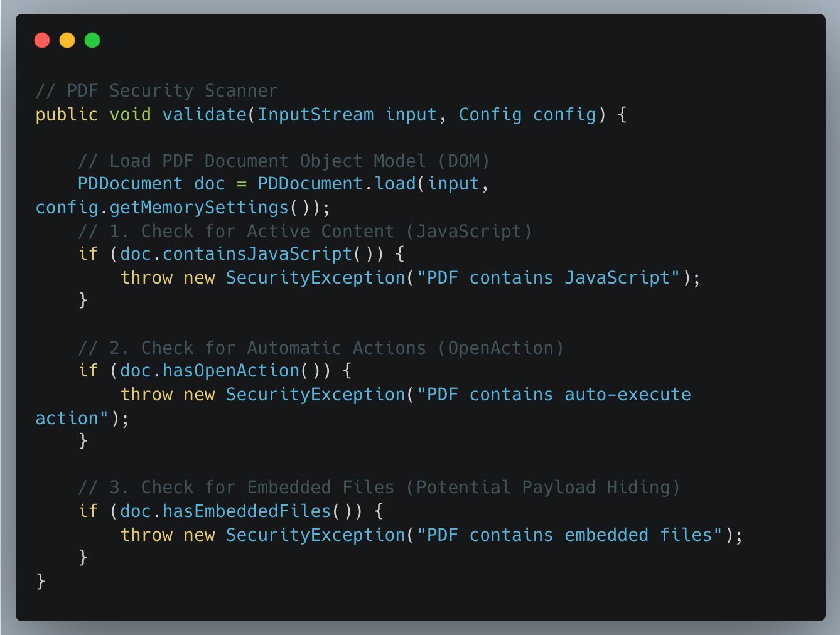Screen dimensions: 840x635
Task: Click the "load" method after PDDocument
Action: pos(396,184)
